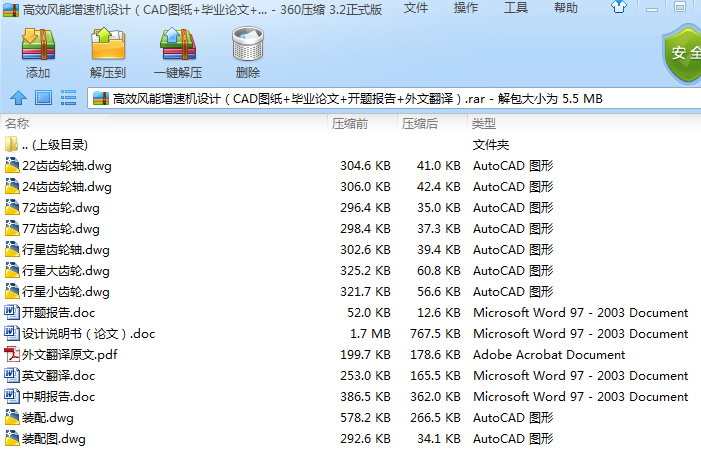
Task: Switch to large icon view button
Action: coord(43,97)
